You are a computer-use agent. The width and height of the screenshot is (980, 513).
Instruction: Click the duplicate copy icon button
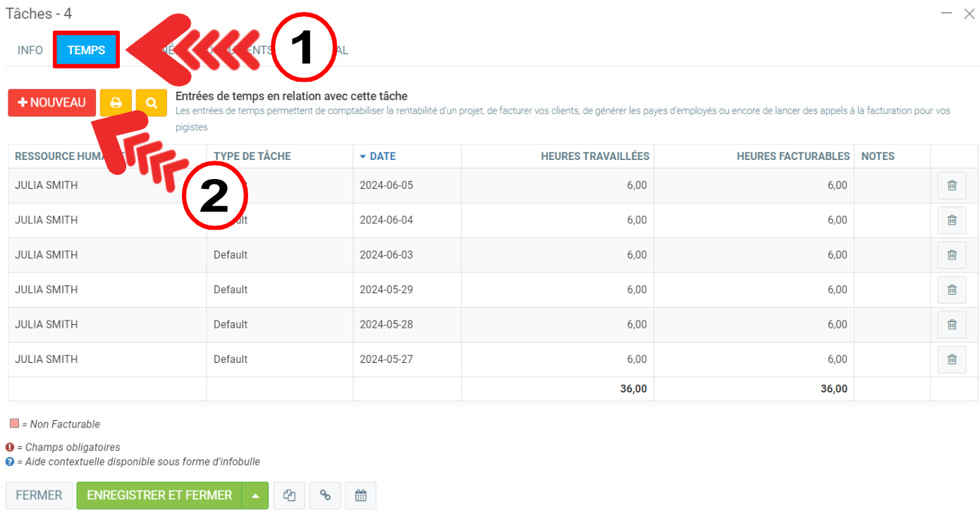[x=289, y=495]
